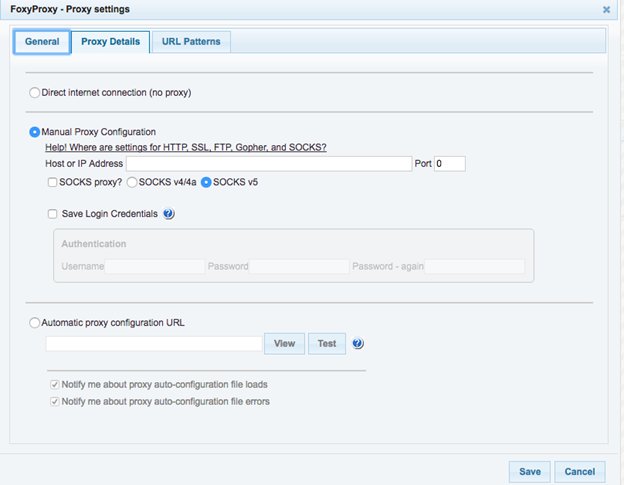The image size is (624, 485).
Task: Click the Username authentication field
Action: [x=154, y=266]
